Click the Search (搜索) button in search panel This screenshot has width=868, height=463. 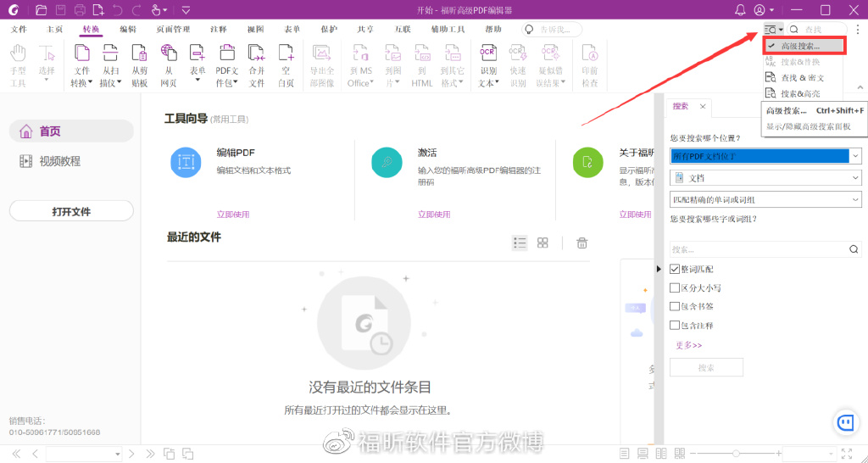(706, 368)
